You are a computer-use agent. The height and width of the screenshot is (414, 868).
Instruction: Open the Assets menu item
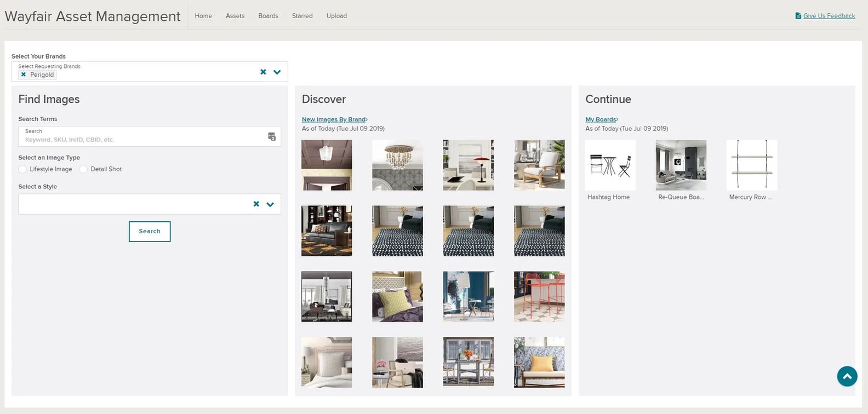235,16
